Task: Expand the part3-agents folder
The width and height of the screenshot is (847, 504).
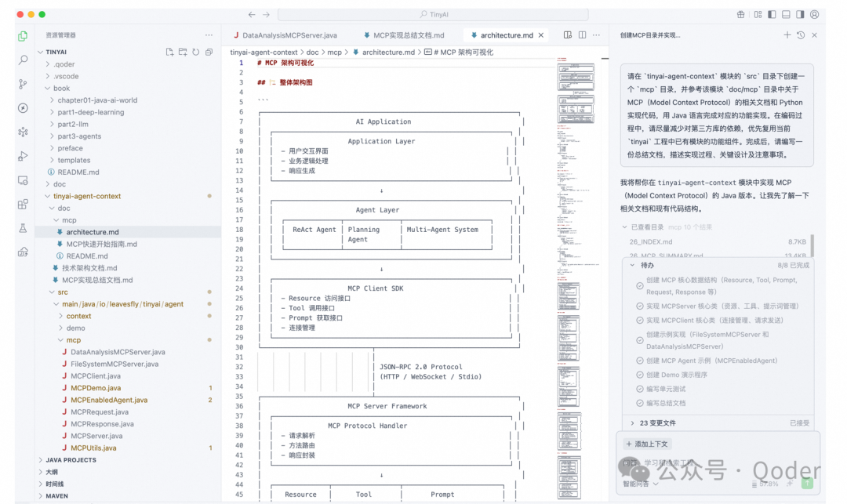Action: tap(79, 136)
